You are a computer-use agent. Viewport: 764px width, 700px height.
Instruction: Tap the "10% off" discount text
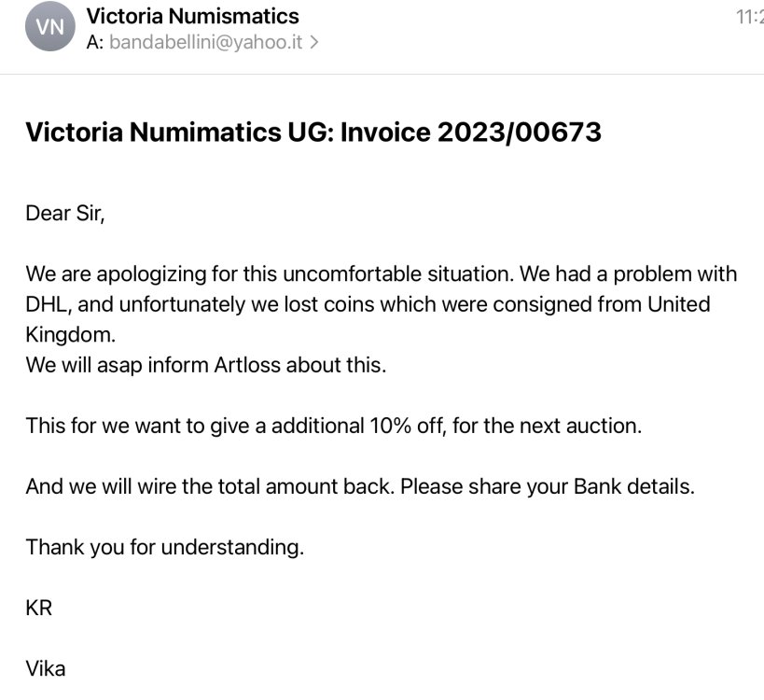[405, 426]
